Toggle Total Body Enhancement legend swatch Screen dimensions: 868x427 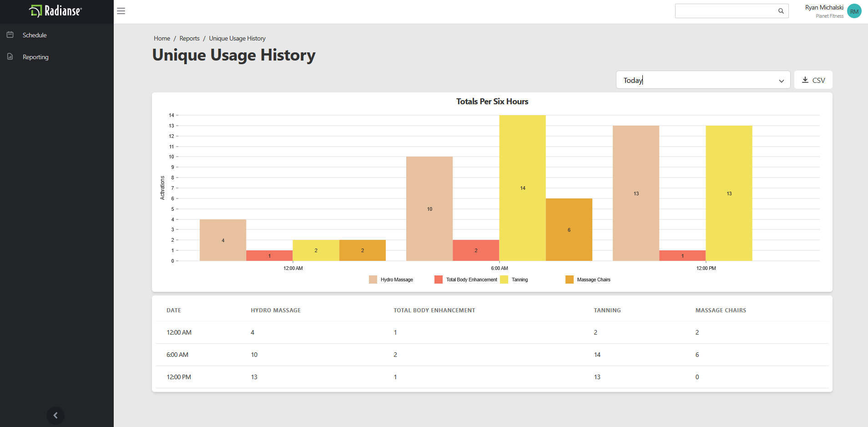click(439, 280)
